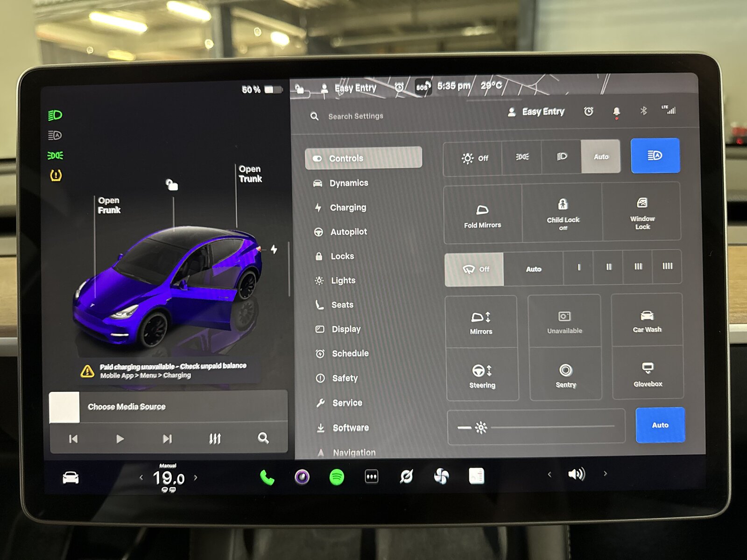
Task: Tap the Glovebox open icon
Action: (x=648, y=373)
